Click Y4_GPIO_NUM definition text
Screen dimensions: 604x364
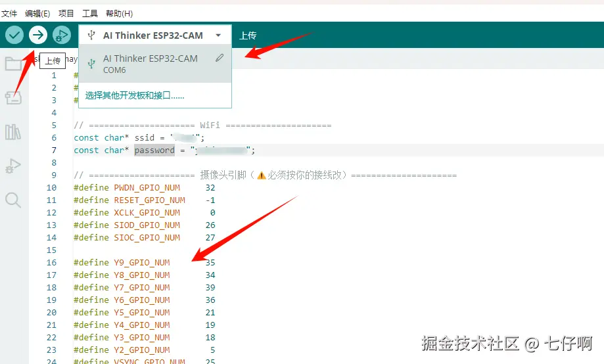click(142, 325)
